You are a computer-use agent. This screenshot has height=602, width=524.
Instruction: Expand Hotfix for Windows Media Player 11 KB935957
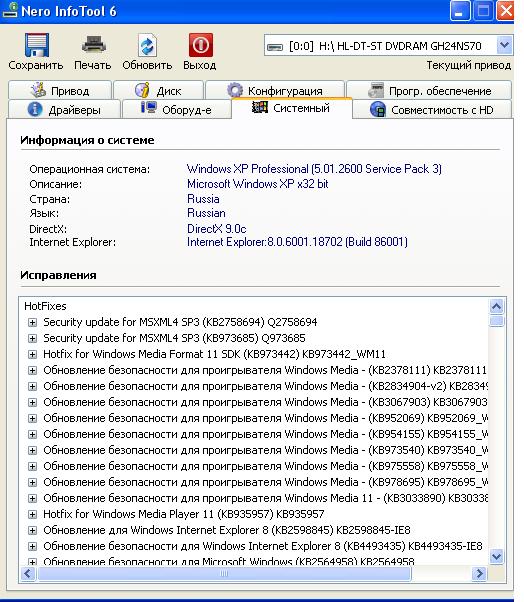coord(33,514)
